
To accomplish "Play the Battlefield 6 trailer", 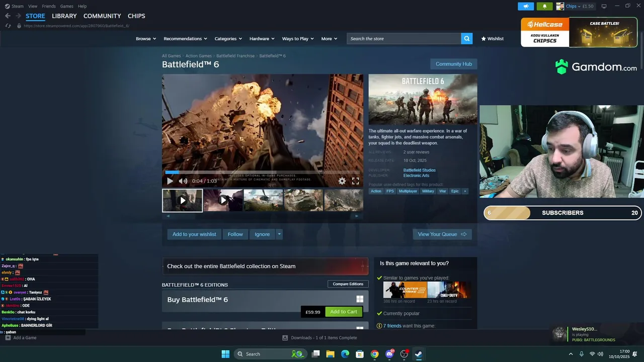I will point(170,181).
